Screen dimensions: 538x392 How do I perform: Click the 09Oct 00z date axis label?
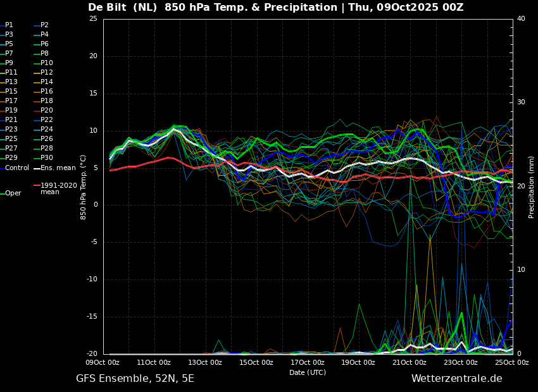(103, 362)
